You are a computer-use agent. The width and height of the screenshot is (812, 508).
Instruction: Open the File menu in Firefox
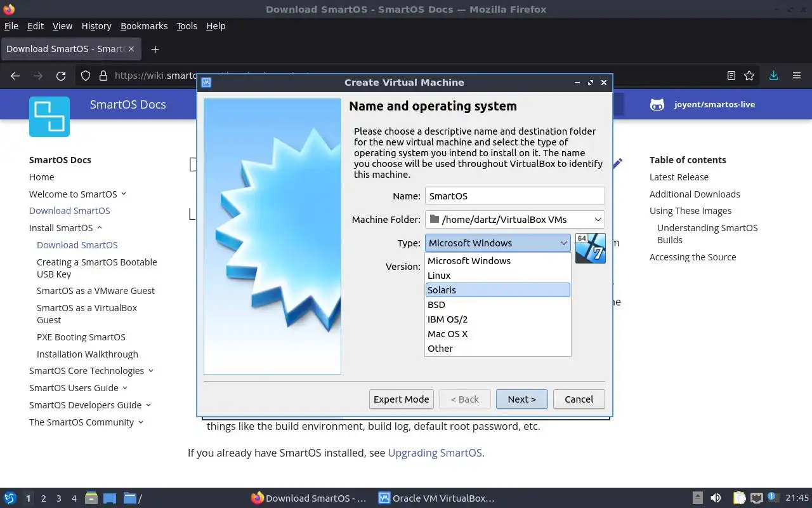click(x=11, y=26)
